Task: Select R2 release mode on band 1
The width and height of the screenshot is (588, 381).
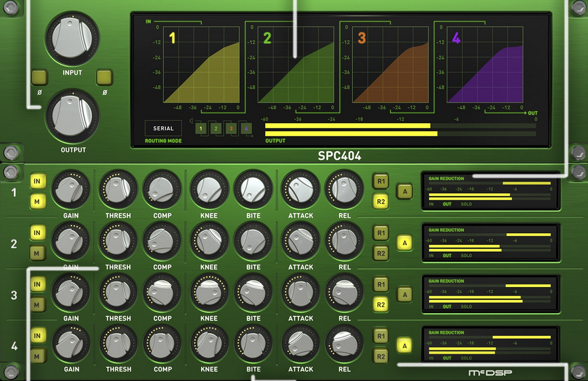Action: click(381, 202)
